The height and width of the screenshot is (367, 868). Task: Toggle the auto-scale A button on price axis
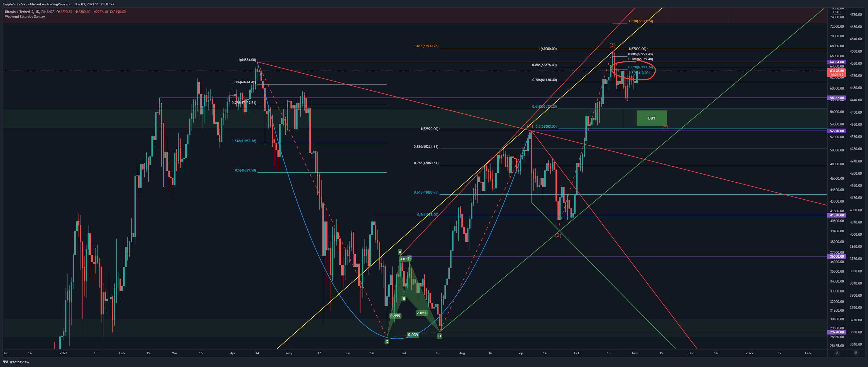[x=837, y=353]
